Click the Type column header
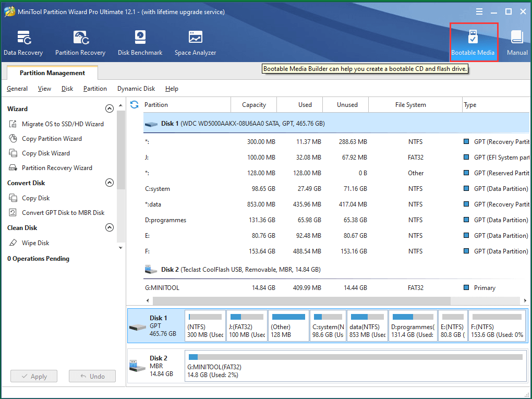 (495, 104)
